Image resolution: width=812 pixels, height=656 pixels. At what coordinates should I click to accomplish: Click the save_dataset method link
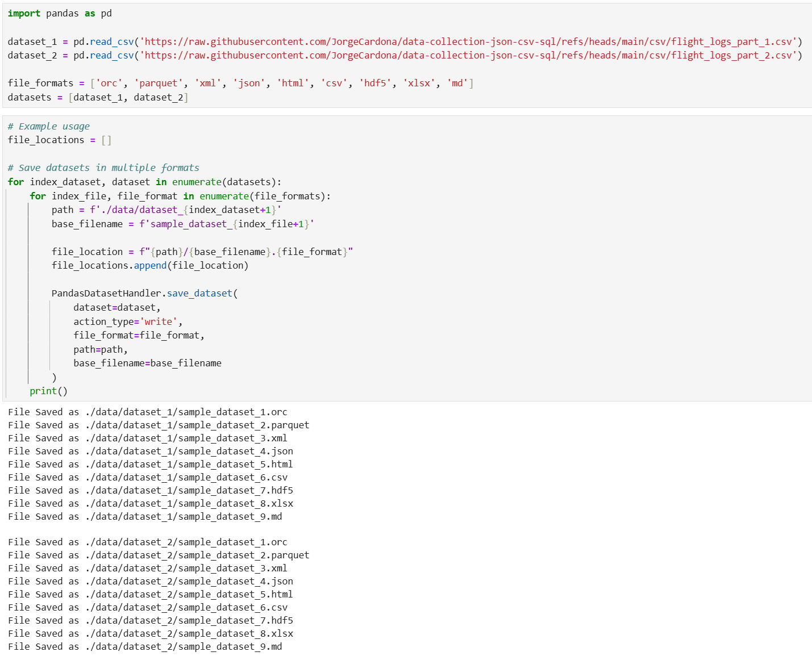pos(199,293)
